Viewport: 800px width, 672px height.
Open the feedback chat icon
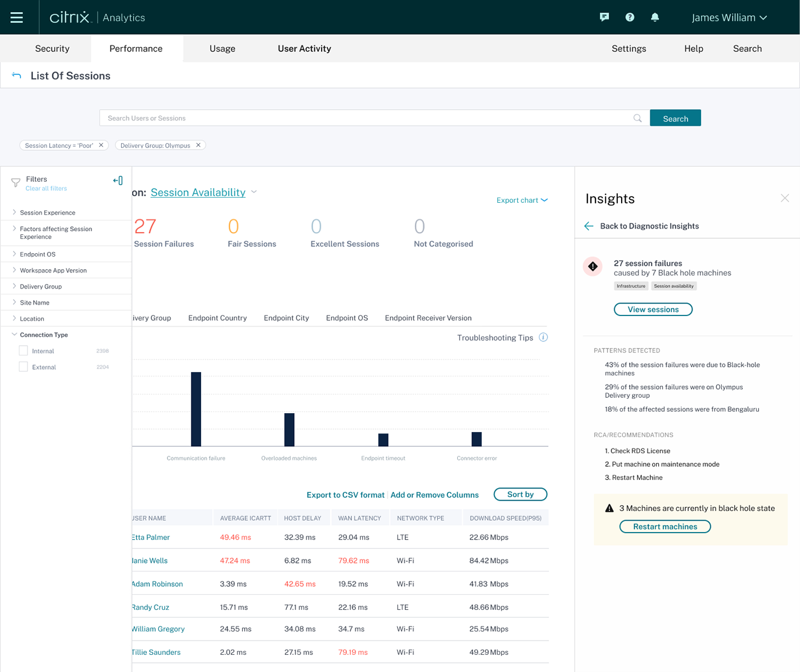(x=604, y=17)
